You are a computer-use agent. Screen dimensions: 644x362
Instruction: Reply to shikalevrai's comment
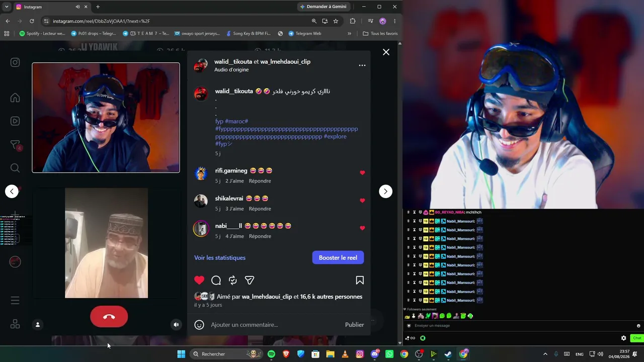[x=260, y=209]
